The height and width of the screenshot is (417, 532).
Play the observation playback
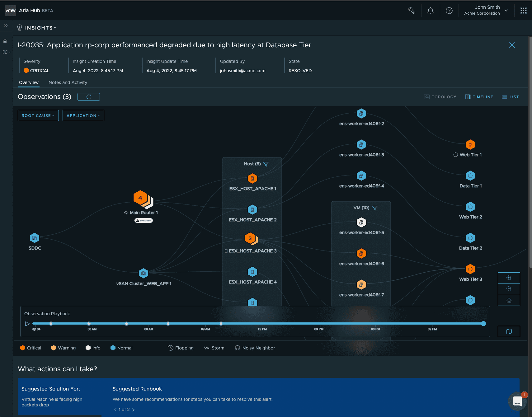(x=27, y=324)
